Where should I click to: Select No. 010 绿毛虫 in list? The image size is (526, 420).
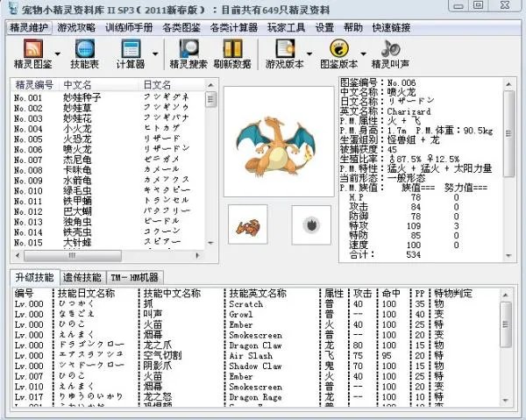107,190
